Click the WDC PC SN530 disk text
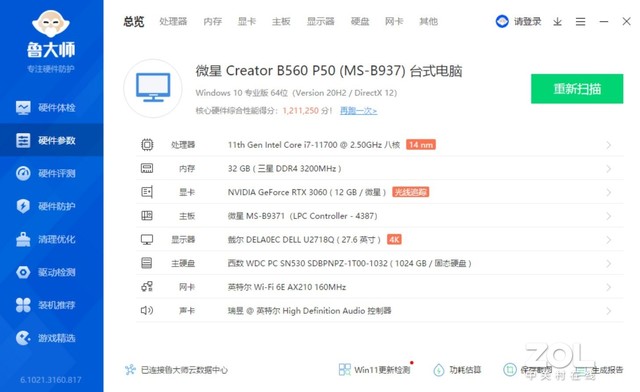Image resolution: width=640 pixels, height=392 pixels. (x=350, y=263)
